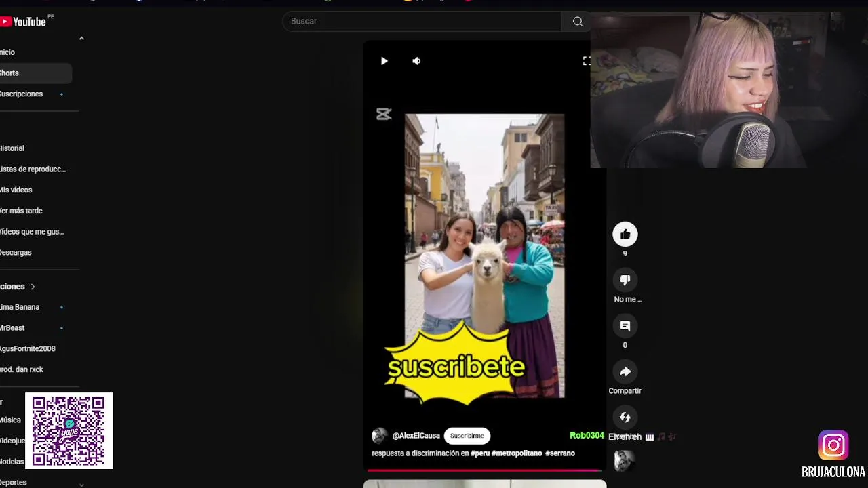Expand the Suscripciones section chevron
868x488 pixels.
pos(33,287)
